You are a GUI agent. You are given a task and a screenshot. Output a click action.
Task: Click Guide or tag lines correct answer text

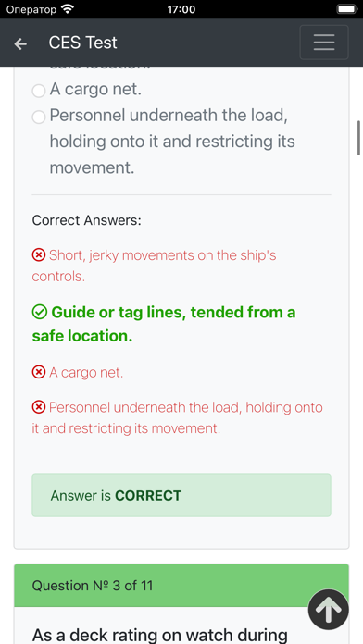[164, 324]
